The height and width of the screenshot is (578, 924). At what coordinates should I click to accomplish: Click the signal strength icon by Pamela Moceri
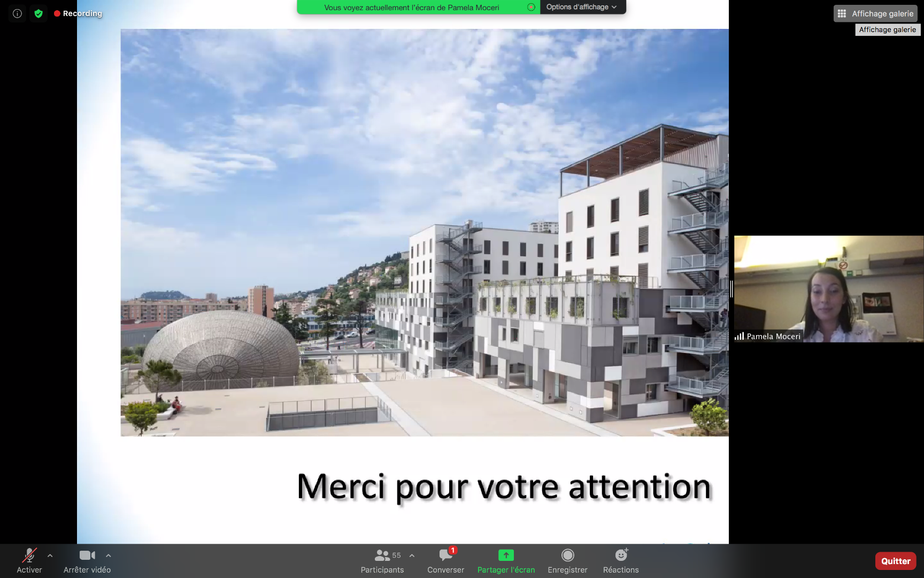[x=740, y=336]
